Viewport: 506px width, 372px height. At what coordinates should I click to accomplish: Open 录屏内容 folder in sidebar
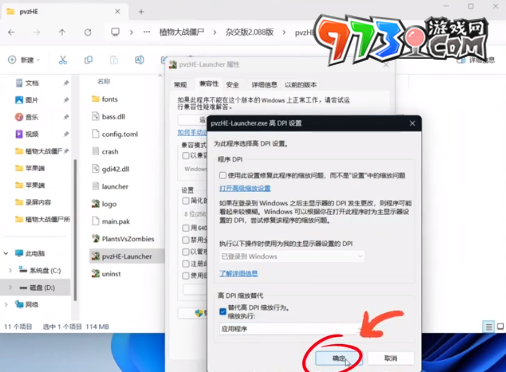tap(33, 202)
